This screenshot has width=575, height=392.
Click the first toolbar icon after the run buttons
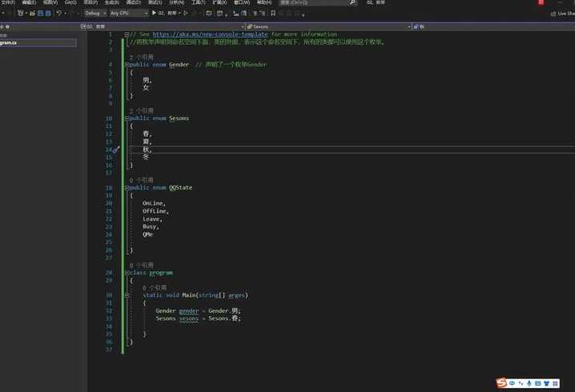pos(209,13)
